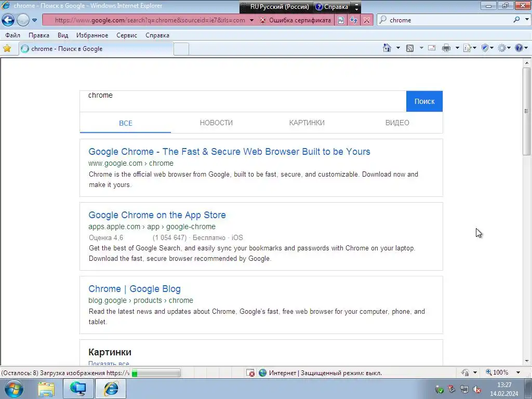Click the Home page icon
Viewport: 532px width, 399px height.
(387, 48)
